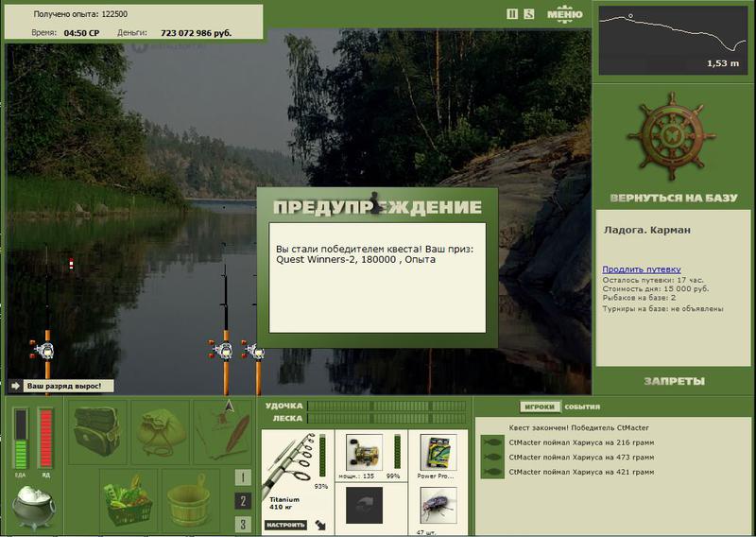
Task: Open the tackle bag icon
Action: 98,432
